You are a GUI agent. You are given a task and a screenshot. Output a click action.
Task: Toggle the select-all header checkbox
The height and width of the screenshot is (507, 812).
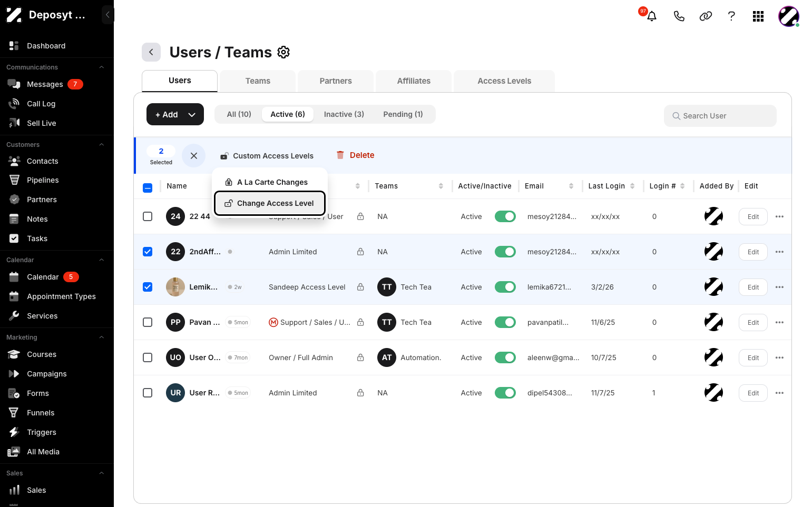click(x=148, y=187)
